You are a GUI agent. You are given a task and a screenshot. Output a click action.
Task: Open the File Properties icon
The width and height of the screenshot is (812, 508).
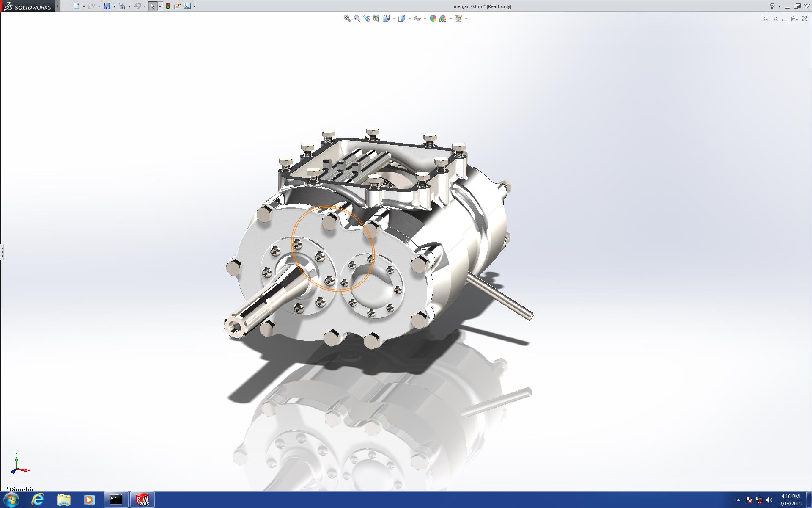click(x=178, y=6)
